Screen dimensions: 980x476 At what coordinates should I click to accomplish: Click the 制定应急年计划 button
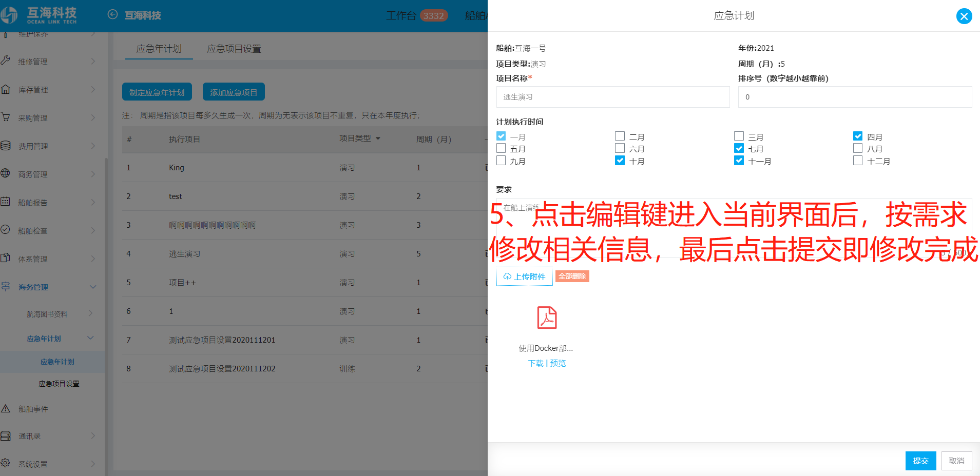pos(157,92)
